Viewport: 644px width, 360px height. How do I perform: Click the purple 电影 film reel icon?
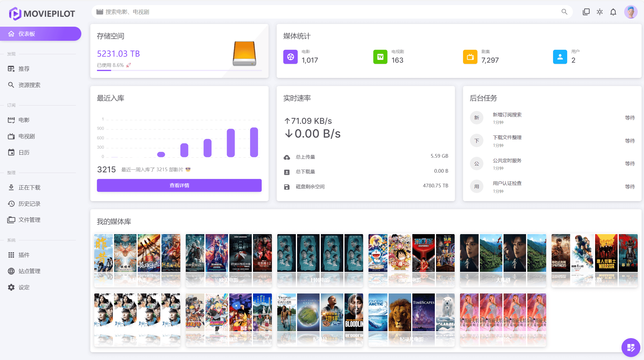tap(290, 57)
